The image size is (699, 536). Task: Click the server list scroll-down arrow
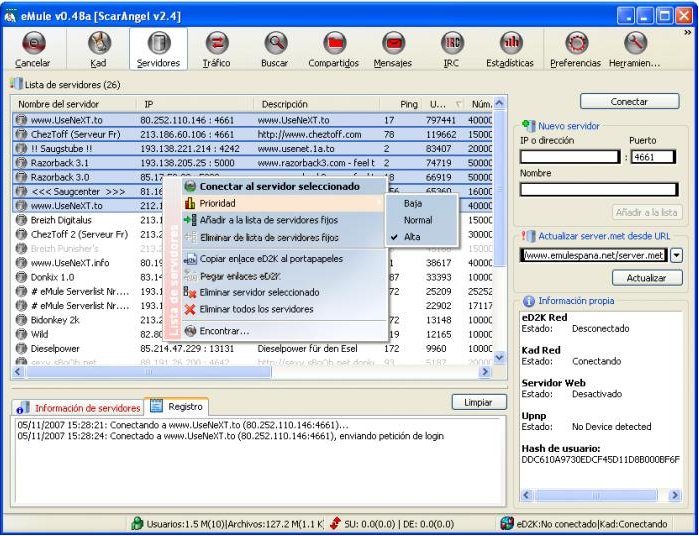(x=500, y=357)
